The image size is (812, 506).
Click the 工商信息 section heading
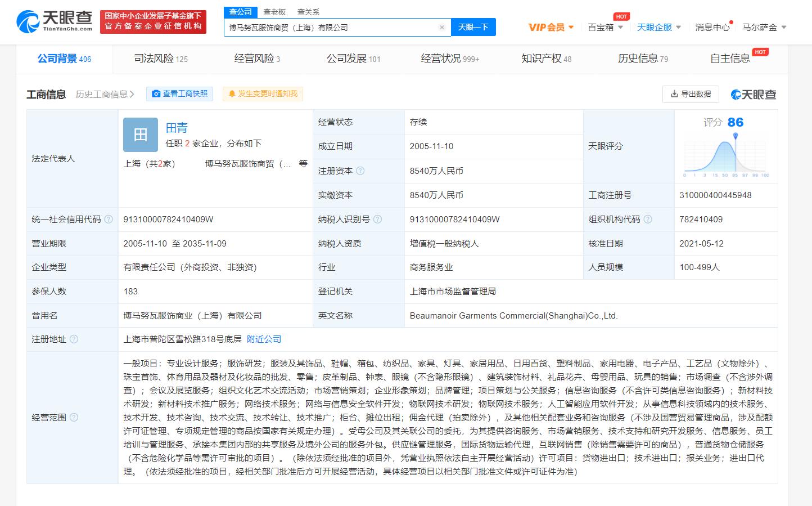46,94
